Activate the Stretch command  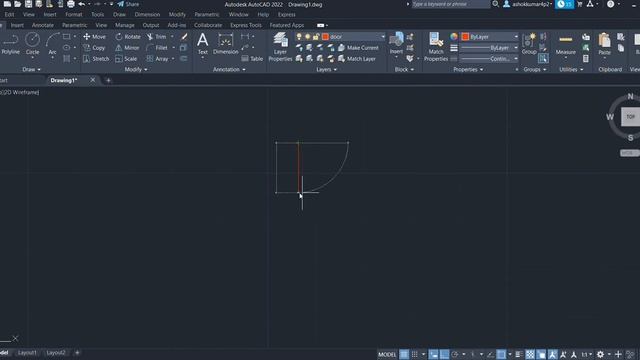(x=96, y=59)
